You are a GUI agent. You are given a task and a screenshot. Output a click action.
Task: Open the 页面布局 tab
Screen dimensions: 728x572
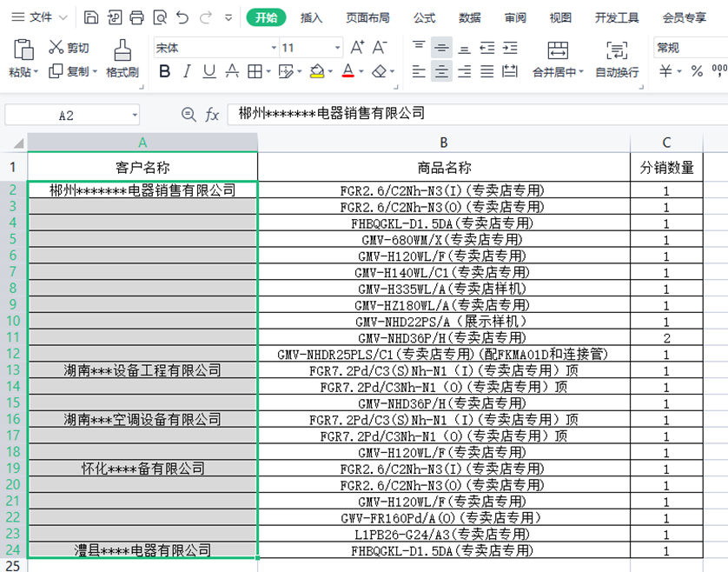point(367,17)
